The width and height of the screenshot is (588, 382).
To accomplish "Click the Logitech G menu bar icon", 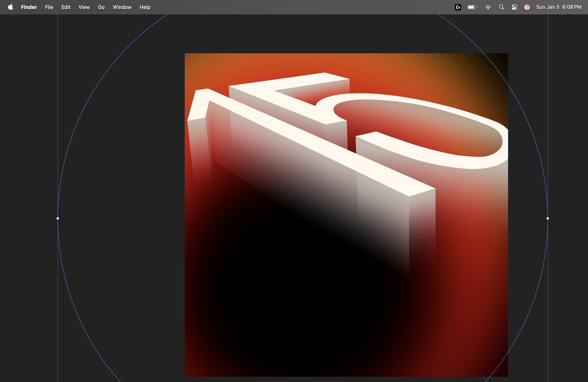I will pos(458,7).
